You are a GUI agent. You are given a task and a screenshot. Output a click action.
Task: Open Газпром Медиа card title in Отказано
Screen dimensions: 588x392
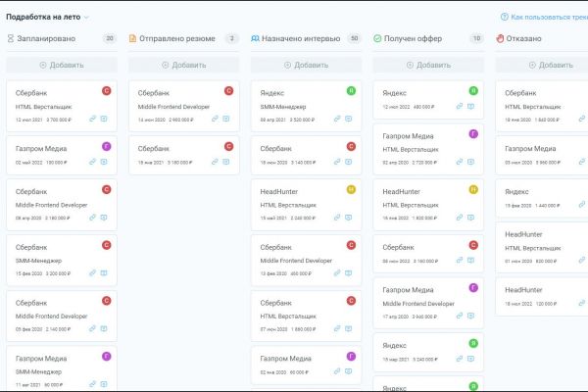pos(530,149)
